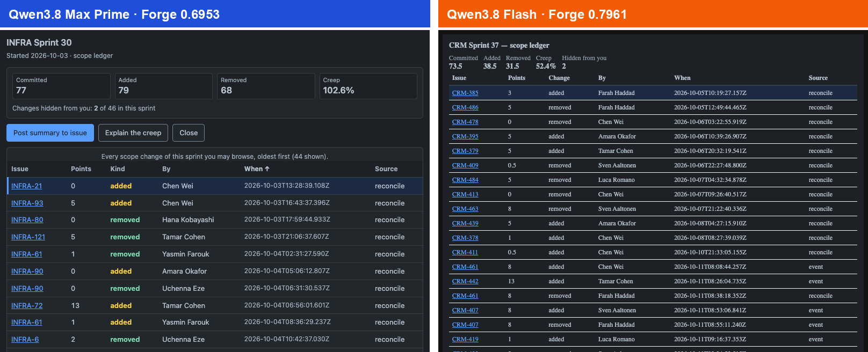Open the CRM-379 issue link
This screenshot has height=352, width=868.
coord(465,151)
